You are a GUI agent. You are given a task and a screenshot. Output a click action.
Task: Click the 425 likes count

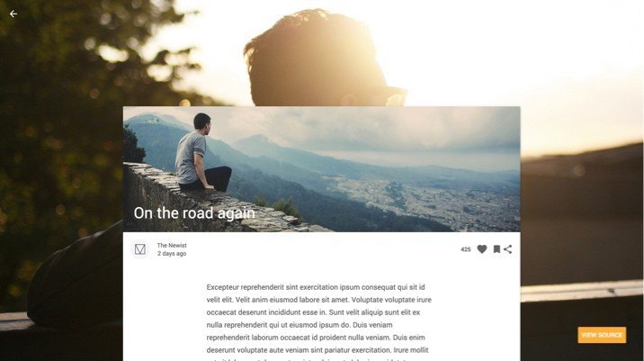tap(465, 249)
